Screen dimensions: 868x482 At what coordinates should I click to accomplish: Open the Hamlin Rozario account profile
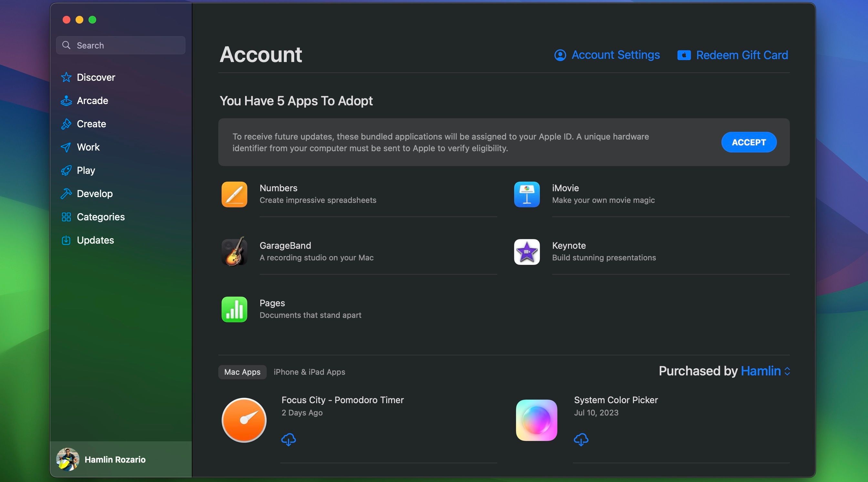point(101,459)
